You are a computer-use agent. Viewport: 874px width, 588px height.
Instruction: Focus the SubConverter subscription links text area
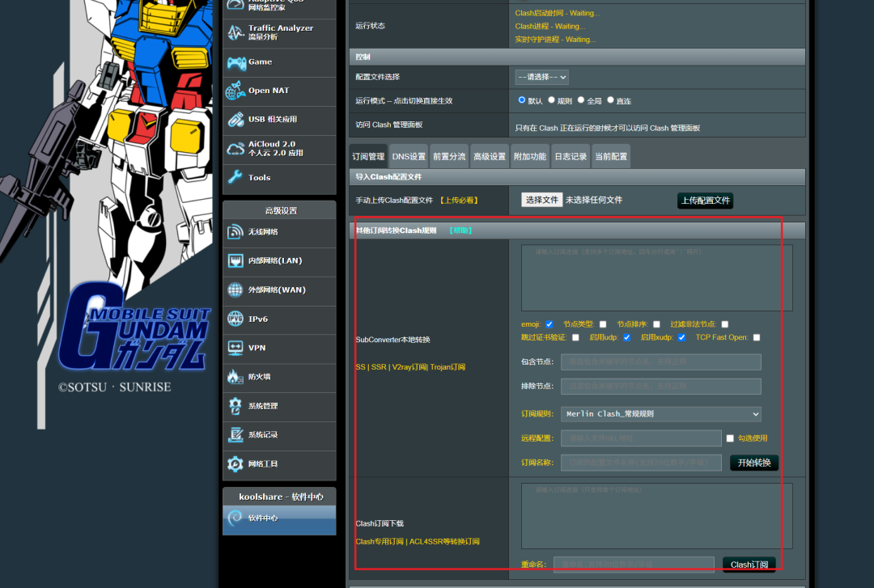(x=656, y=277)
